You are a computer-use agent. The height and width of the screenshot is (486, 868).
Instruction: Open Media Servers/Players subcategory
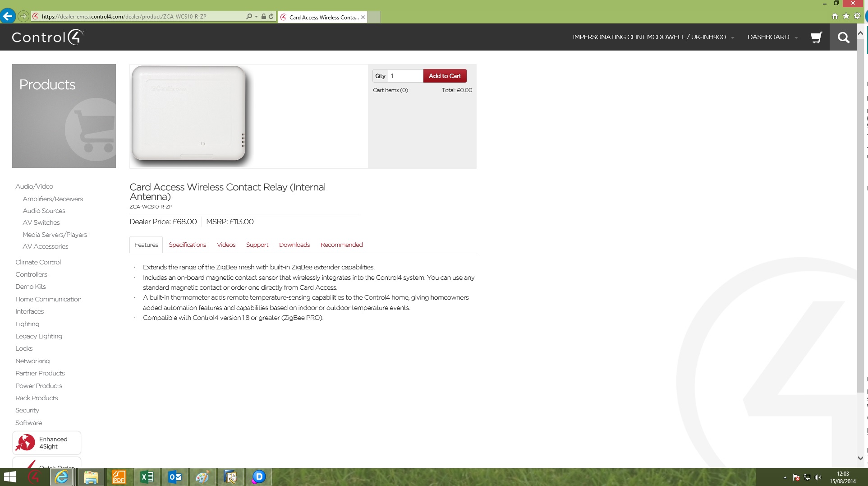pos(55,235)
